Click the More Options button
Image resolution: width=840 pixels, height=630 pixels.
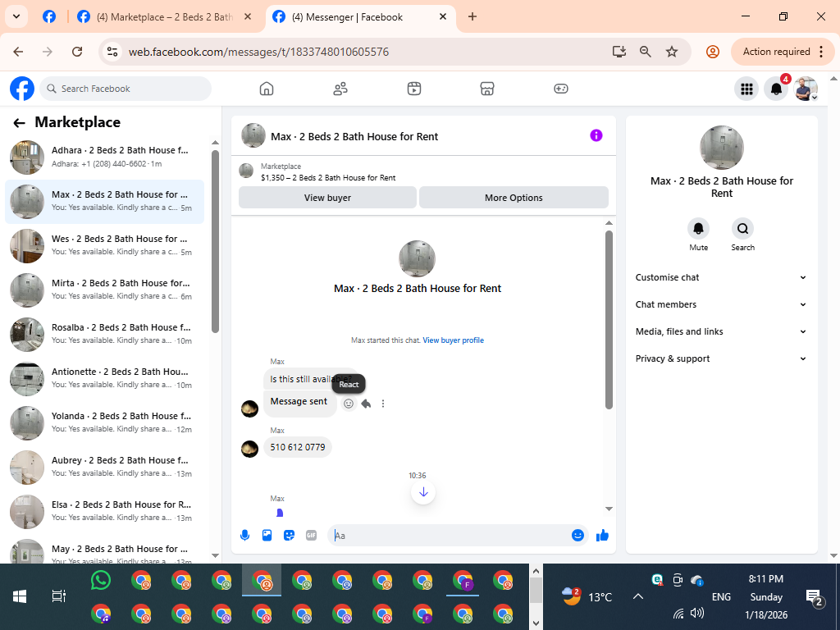coord(514,198)
